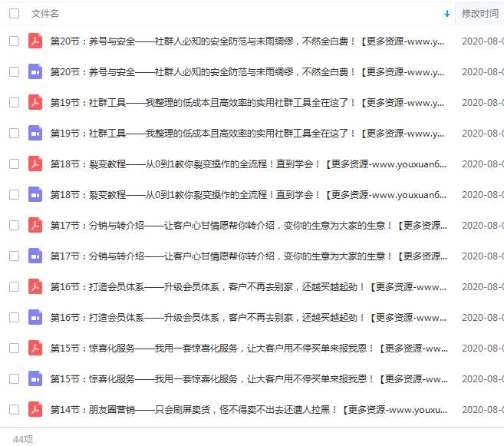Click the PDF icon of 第19节 社群工具

click(35, 102)
